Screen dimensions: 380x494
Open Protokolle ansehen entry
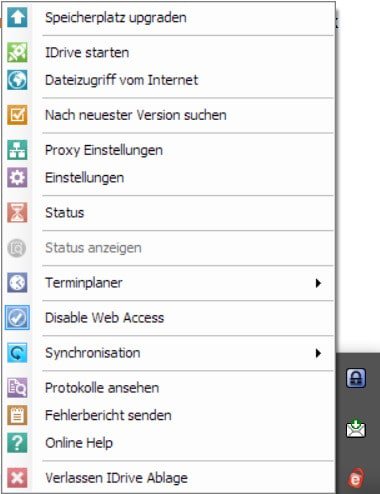(x=102, y=388)
